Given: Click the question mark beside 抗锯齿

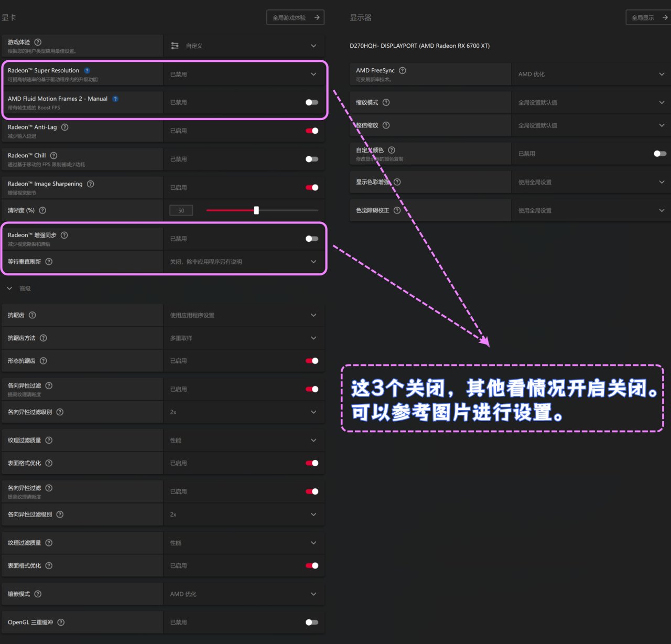Looking at the screenshot, I should click(x=33, y=315).
